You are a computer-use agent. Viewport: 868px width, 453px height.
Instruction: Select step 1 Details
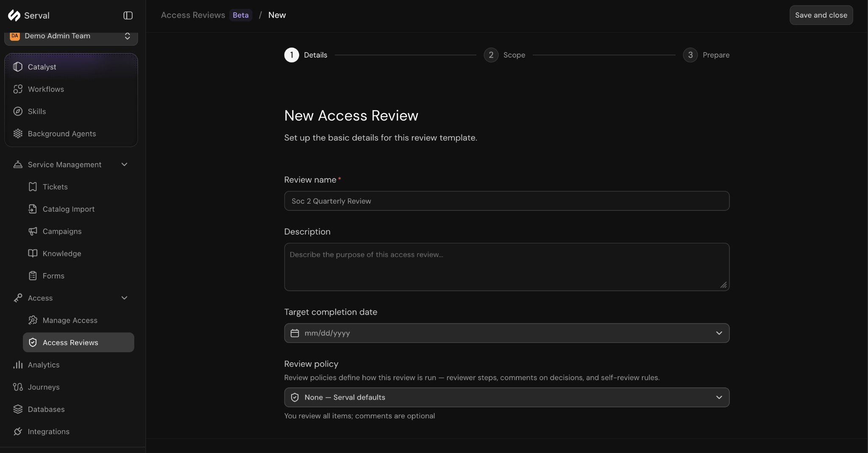pos(306,55)
